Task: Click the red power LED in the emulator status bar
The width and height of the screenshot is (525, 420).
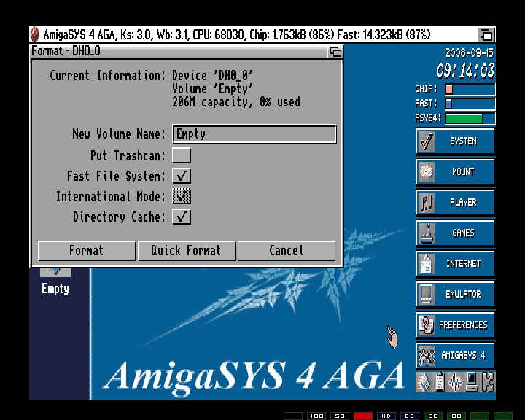Action: point(363,416)
